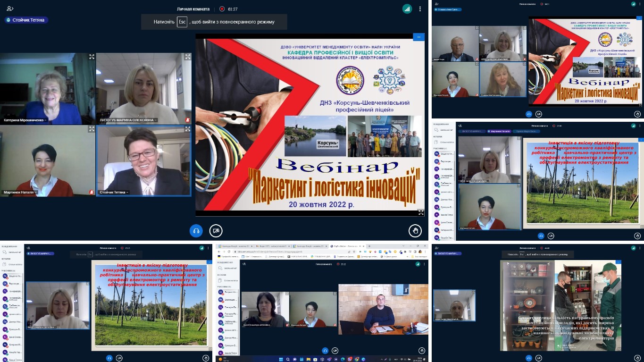Click the Личная комната title in largest window
The image size is (644, 362).
193,9
